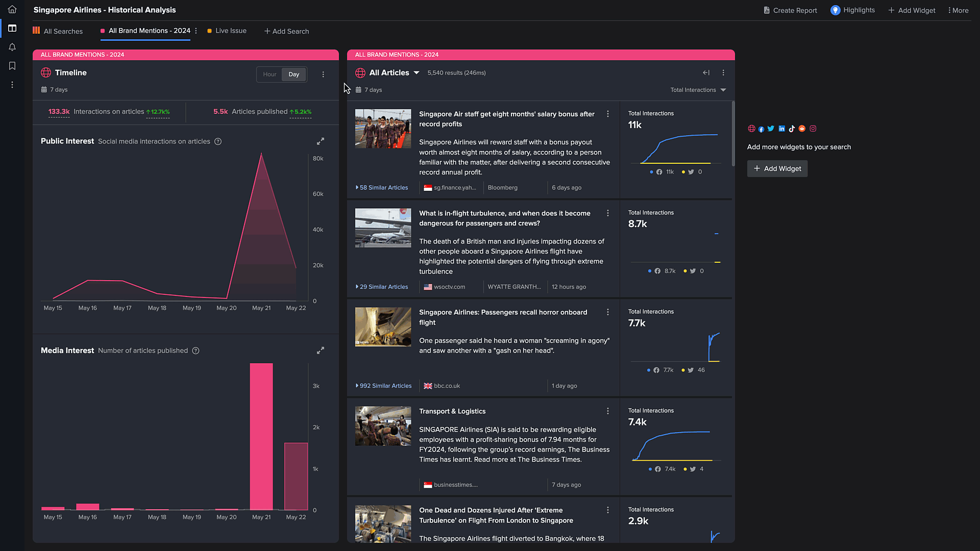The height and width of the screenshot is (551, 980).
Task: Open Timeline widget options menu
Action: pos(323,74)
